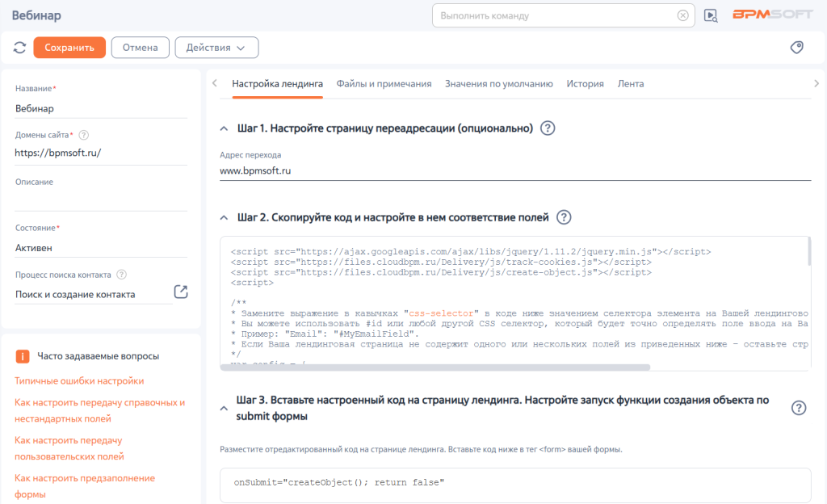Open the Действия dropdown menu

coord(216,48)
